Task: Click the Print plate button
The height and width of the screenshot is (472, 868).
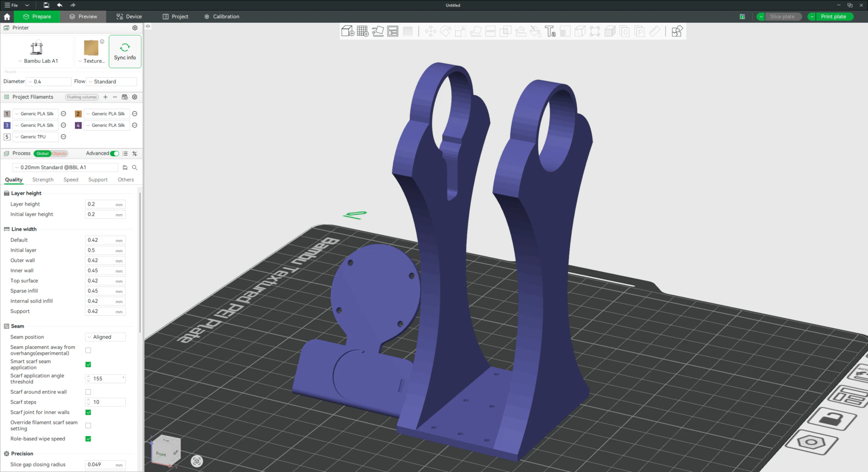Action: pyautogui.click(x=833, y=17)
